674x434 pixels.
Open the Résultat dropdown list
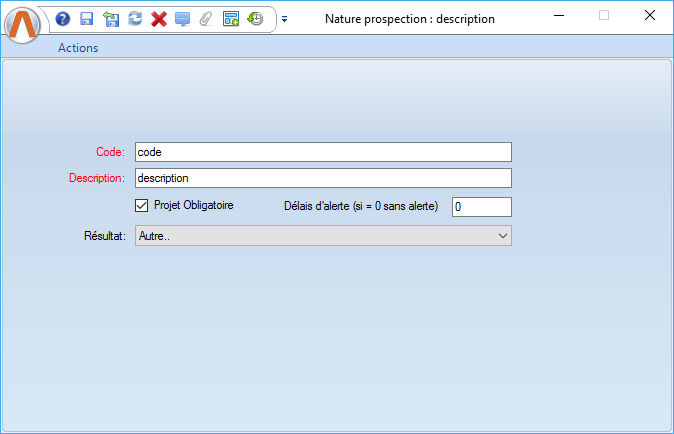[323, 235]
